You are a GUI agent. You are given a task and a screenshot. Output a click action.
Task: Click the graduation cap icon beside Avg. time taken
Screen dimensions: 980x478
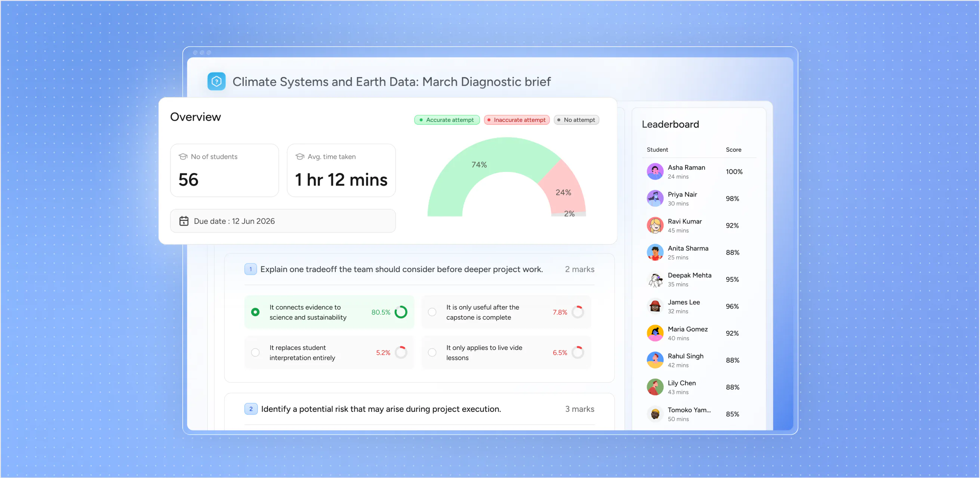pyautogui.click(x=300, y=157)
